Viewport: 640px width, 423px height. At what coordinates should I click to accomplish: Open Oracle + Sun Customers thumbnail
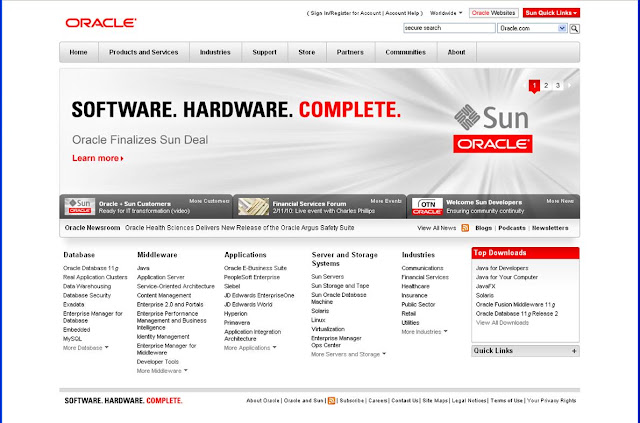(80, 206)
